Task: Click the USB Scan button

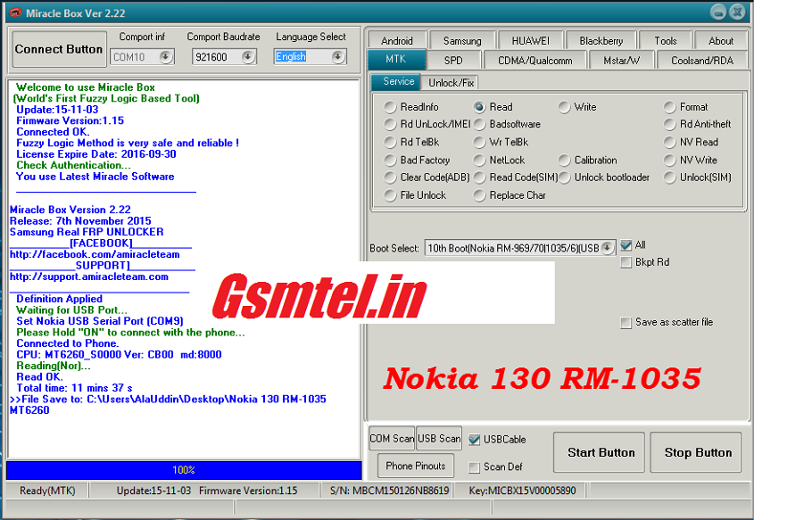Action: [x=439, y=439]
